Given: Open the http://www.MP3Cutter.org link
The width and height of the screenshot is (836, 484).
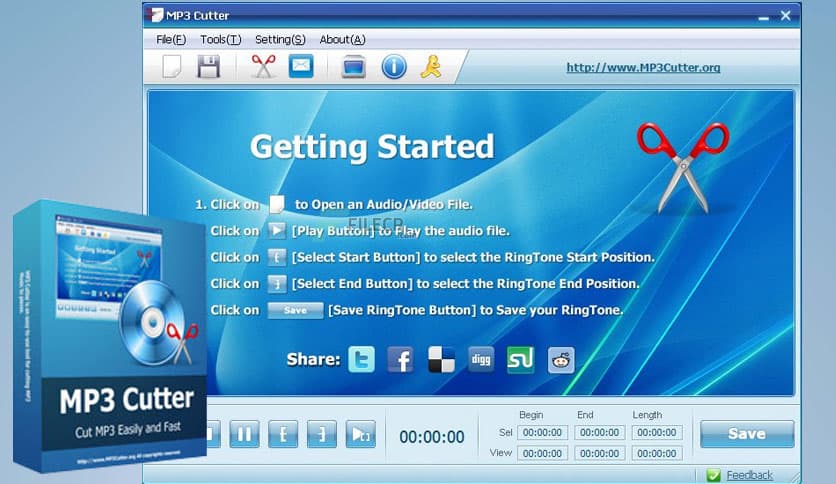Looking at the screenshot, I should pos(643,68).
